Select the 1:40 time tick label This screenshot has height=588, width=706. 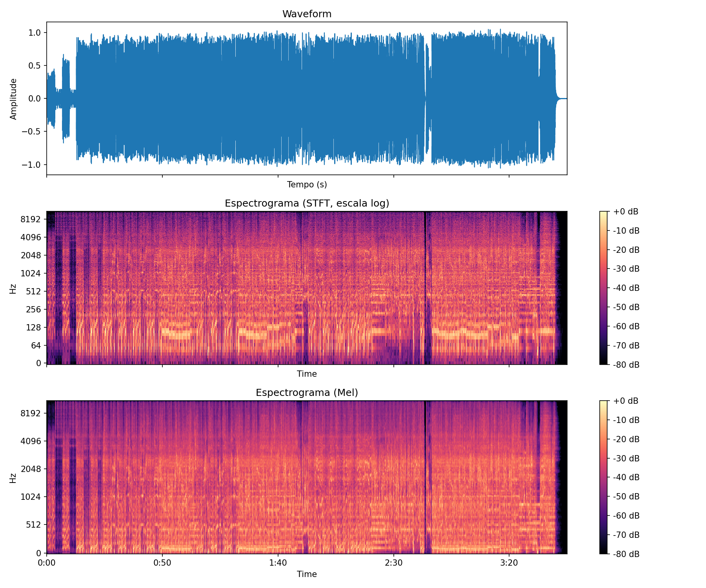(278, 563)
